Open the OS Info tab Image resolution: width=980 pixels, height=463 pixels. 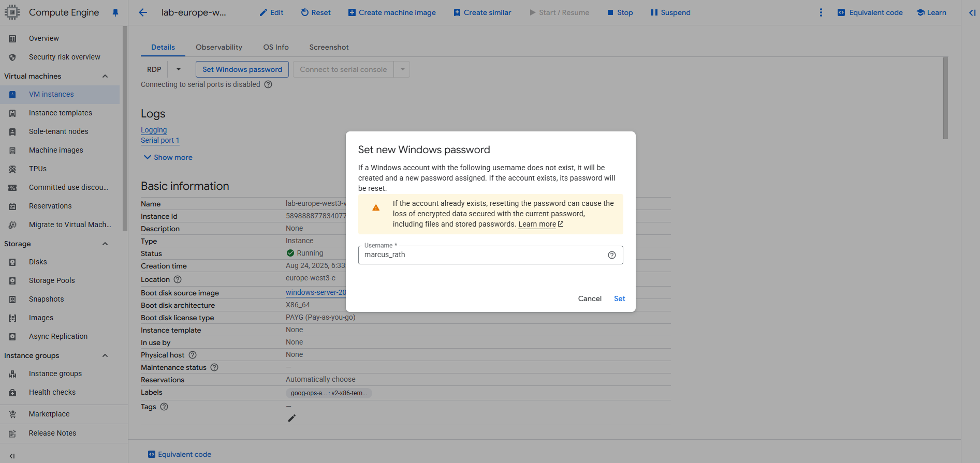point(276,47)
